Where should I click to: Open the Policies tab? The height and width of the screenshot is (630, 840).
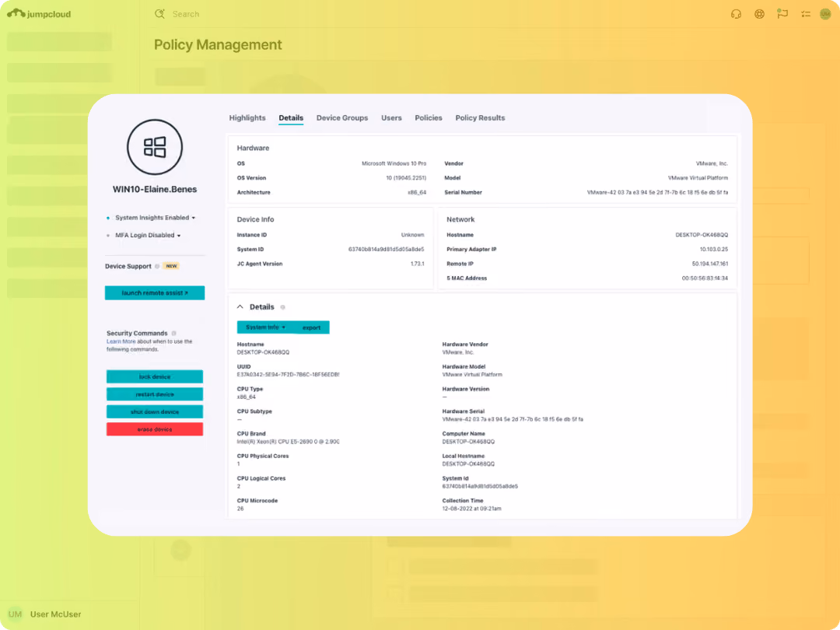(x=428, y=118)
